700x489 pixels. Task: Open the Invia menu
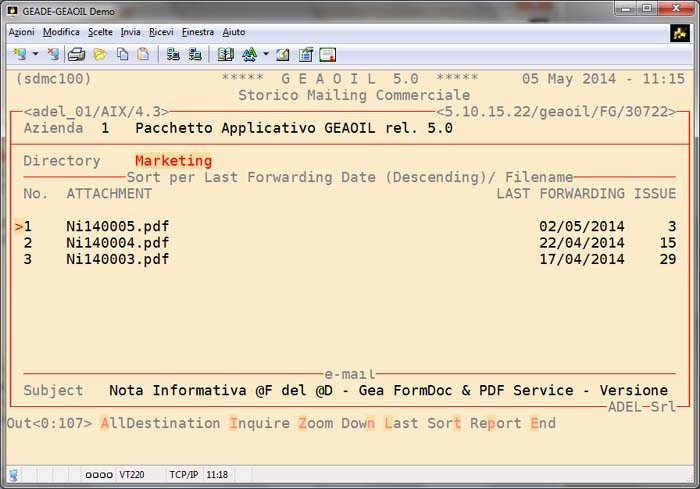tap(130, 32)
